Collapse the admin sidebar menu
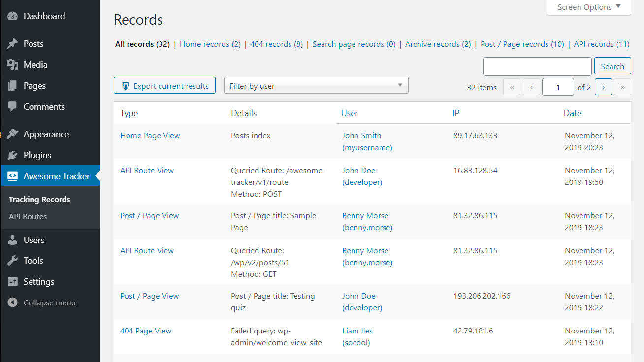The image size is (644, 362). pos(42,303)
